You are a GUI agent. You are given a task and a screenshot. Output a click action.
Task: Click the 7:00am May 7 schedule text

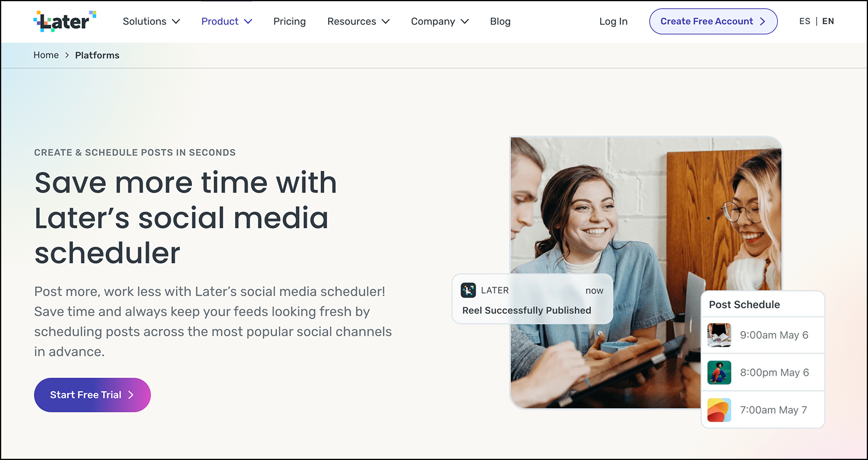774,410
